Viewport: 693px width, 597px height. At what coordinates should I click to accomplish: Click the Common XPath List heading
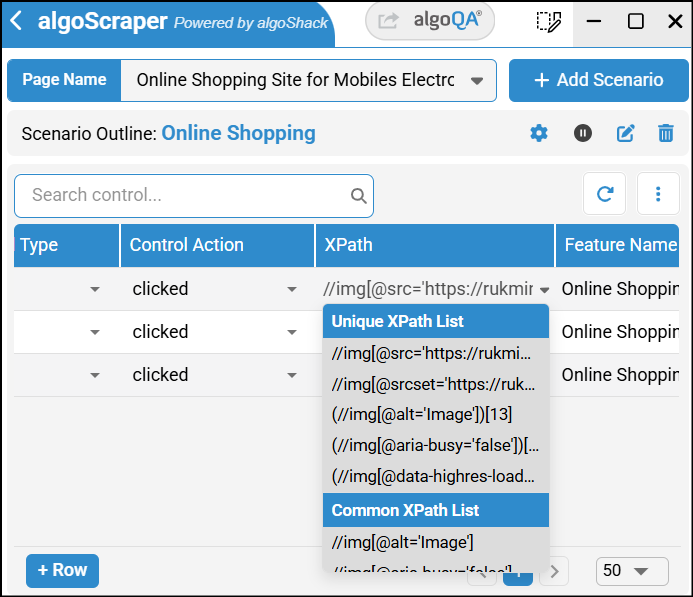(x=435, y=510)
